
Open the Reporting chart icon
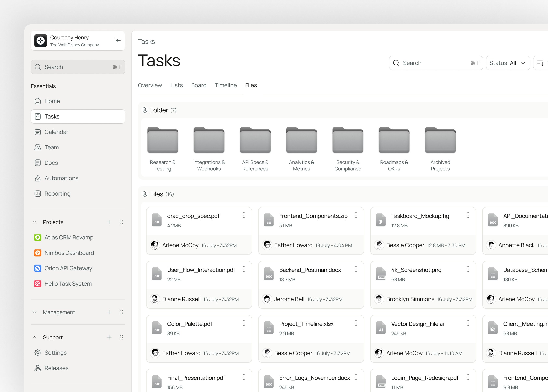[x=38, y=194]
